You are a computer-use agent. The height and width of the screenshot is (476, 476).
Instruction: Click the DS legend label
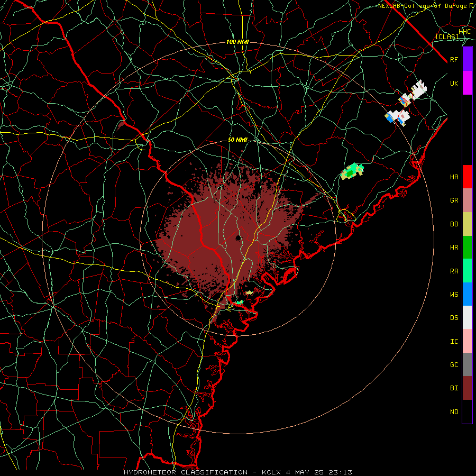pos(454,318)
